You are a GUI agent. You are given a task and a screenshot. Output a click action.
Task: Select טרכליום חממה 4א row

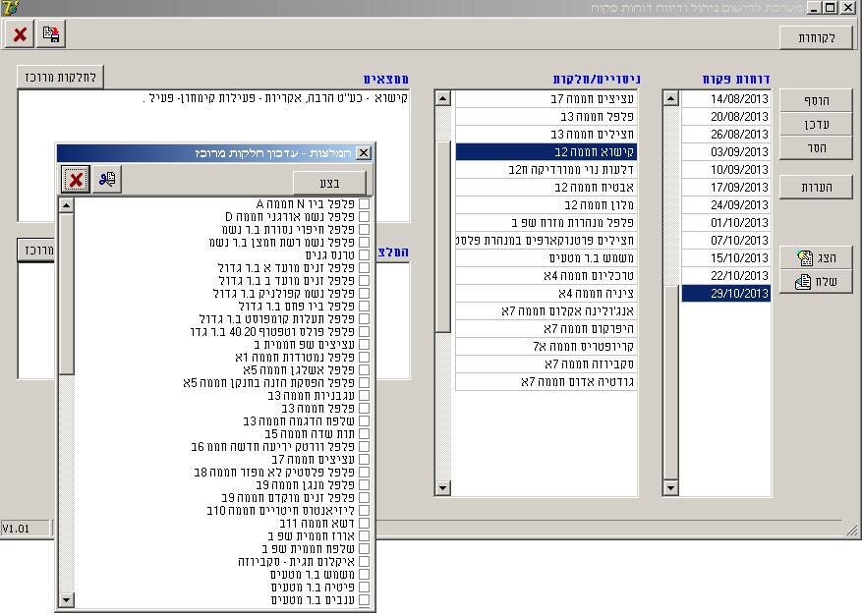(546, 276)
